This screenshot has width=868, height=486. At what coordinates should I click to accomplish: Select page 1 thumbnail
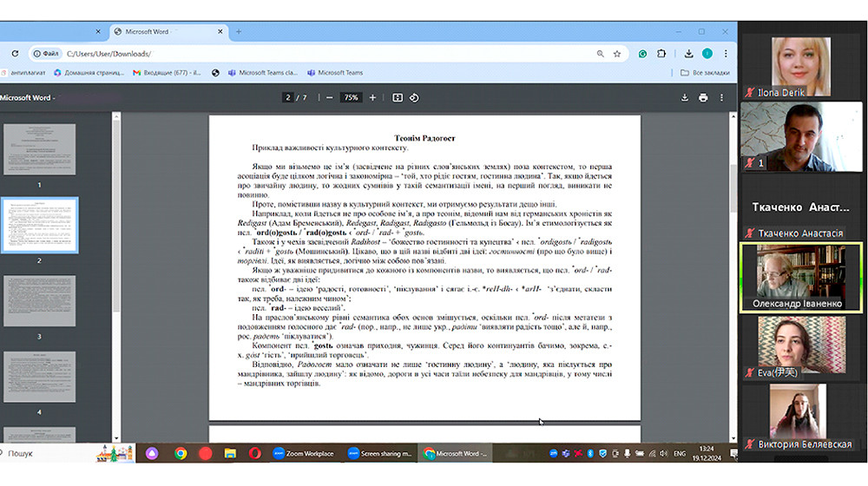pyautogui.click(x=39, y=149)
